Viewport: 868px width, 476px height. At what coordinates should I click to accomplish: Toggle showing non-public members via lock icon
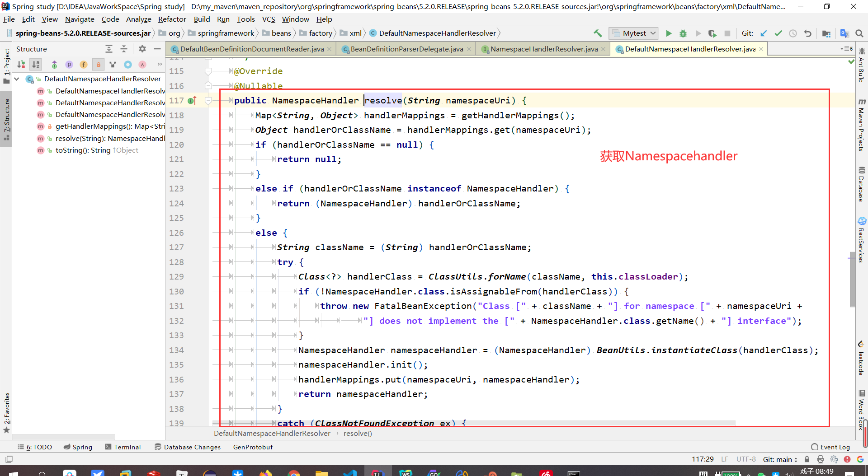tap(98, 65)
